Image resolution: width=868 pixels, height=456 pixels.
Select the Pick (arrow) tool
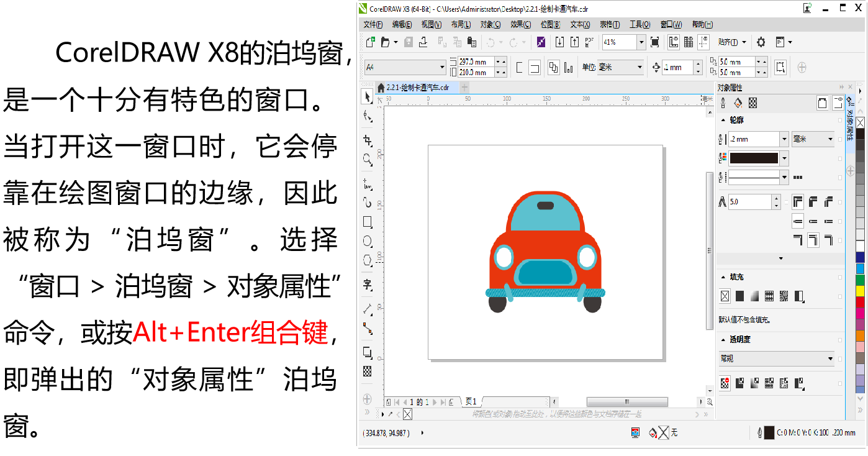click(x=368, y=97)
